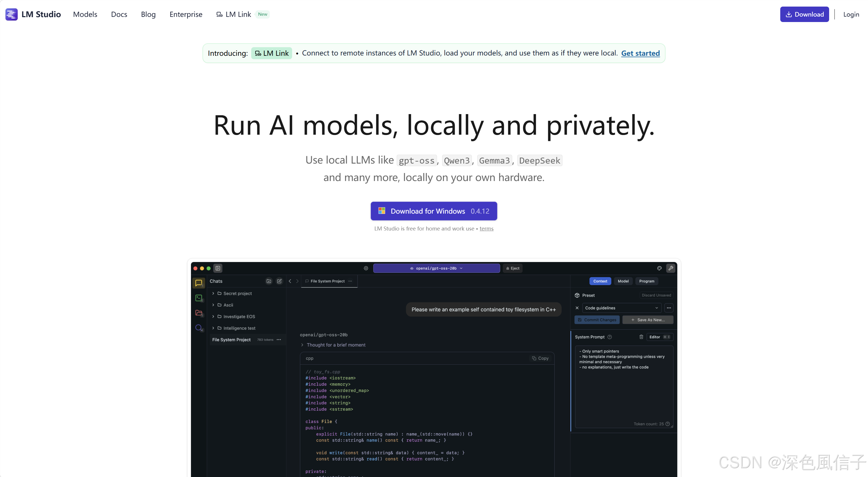
Task: Open File System Project chat more options
Action: coord(279,340)
